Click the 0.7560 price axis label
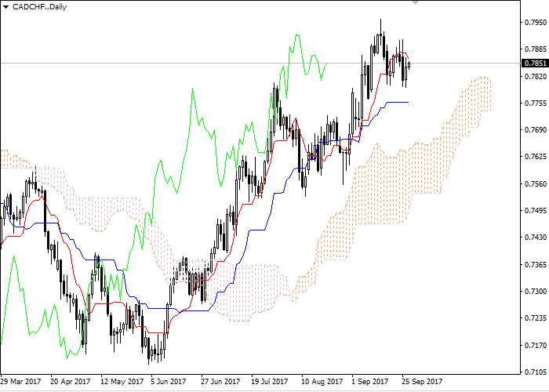This screenshot has height=392, width=549. [535, 183]
